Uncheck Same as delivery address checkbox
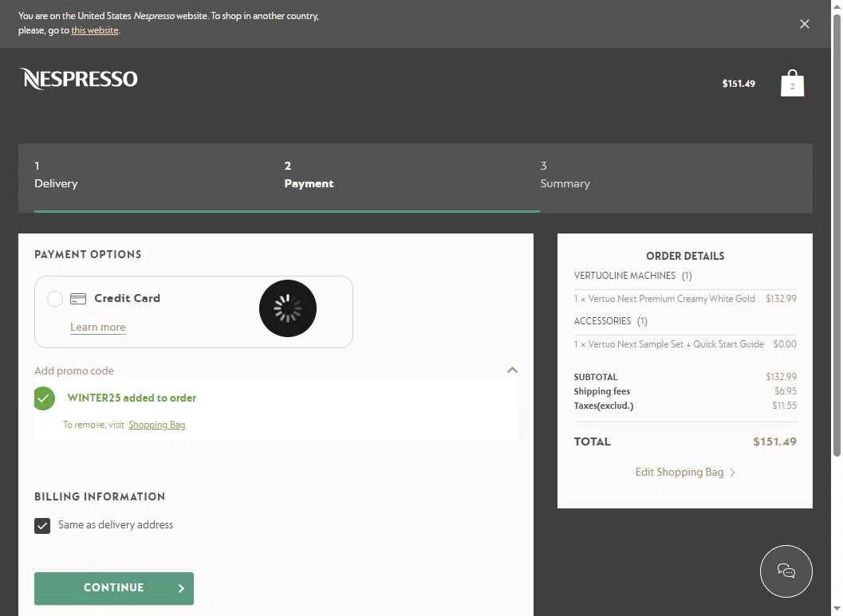 [x=42, y=525]
